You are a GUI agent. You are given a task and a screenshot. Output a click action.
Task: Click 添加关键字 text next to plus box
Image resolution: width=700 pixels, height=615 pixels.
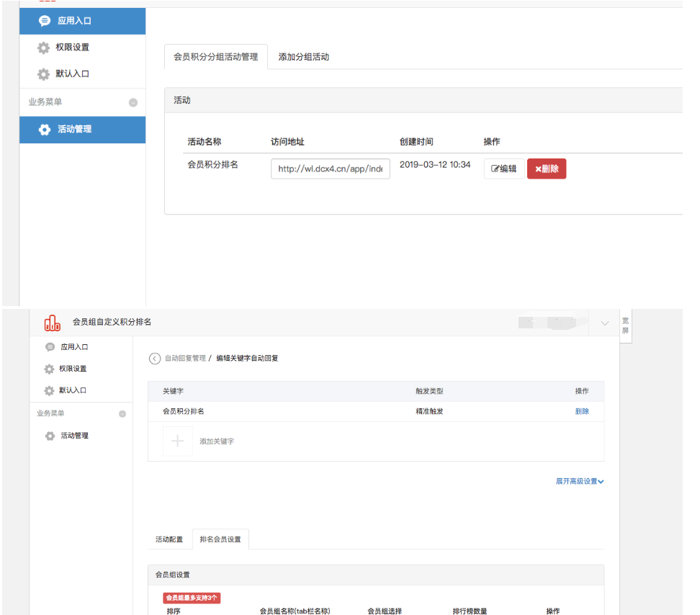click(x=217, y=441)
